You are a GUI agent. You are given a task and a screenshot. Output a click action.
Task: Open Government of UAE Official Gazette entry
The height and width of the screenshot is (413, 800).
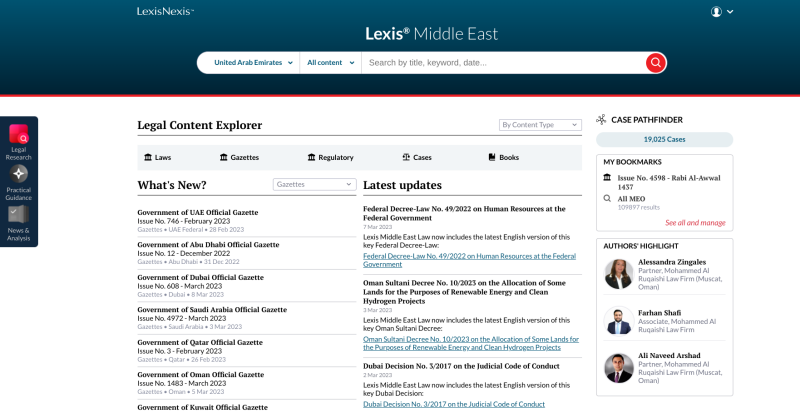(x=197, y=212)
